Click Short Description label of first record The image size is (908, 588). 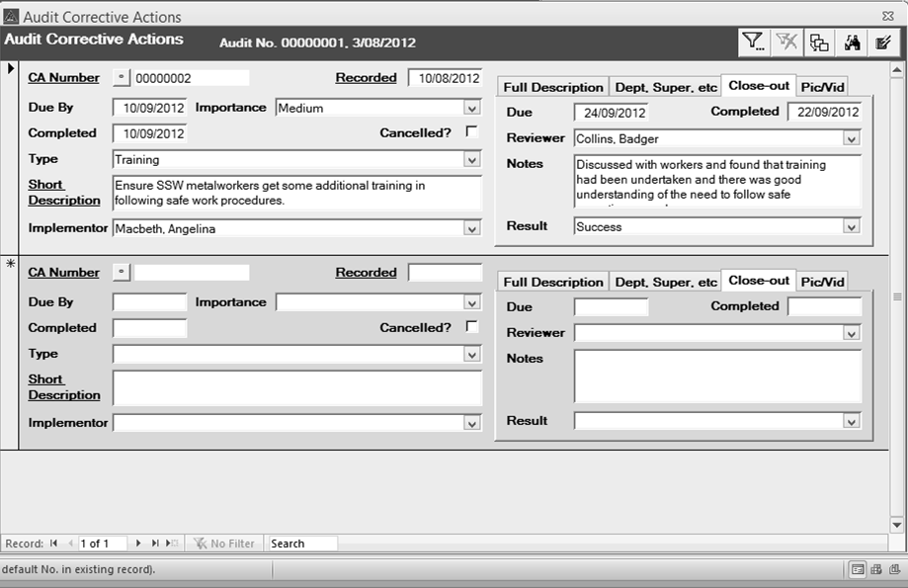63,193
